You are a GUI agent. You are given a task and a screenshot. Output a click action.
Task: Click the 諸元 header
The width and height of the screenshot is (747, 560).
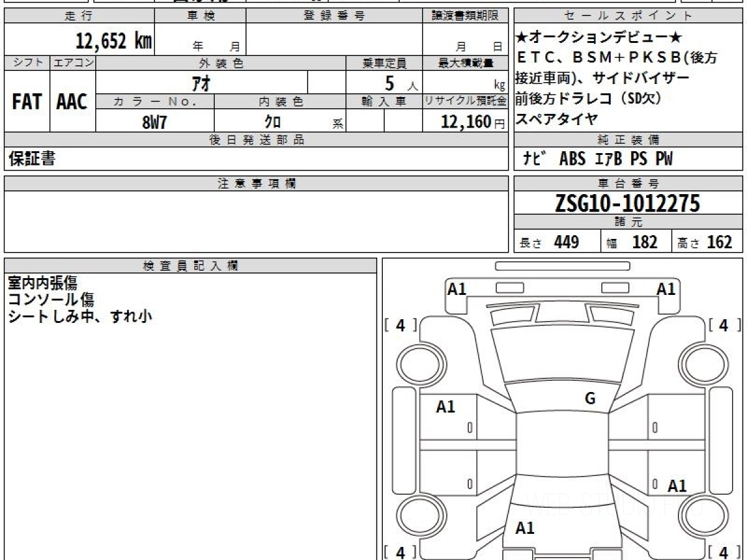click(629, 222)
